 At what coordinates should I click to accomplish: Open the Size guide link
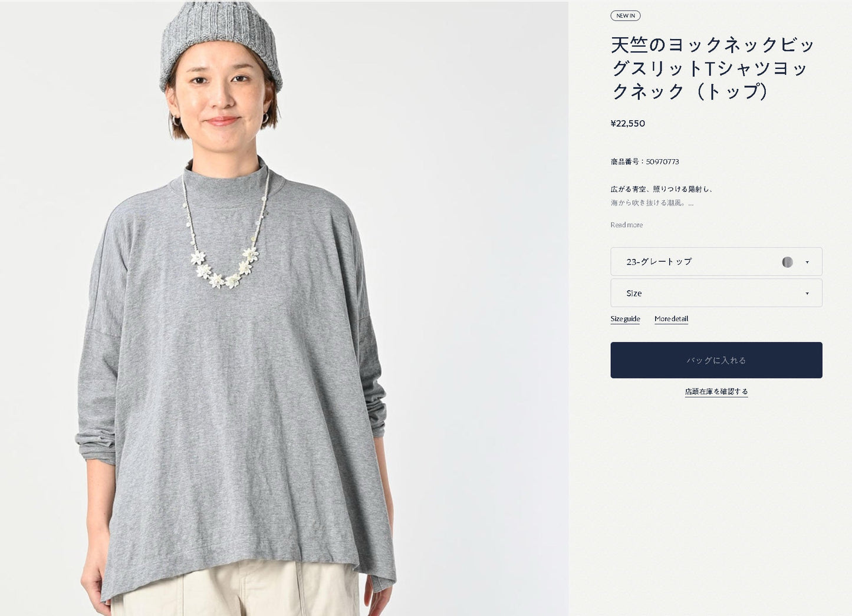[625, 319]
